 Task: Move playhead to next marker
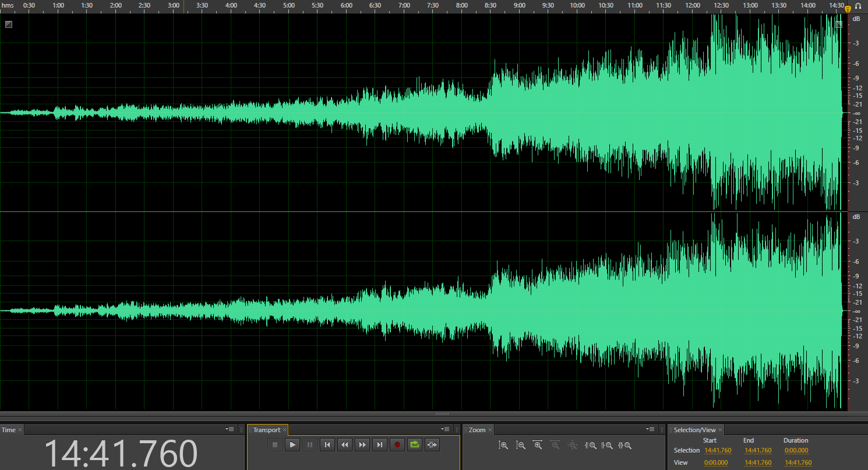[x=380, y=445]
